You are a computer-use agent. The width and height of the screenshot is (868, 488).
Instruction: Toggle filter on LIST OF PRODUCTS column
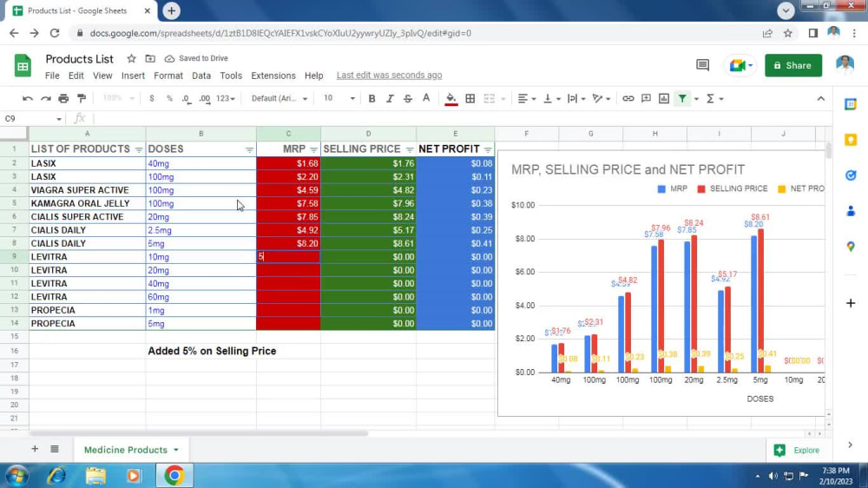coord(138,149)
